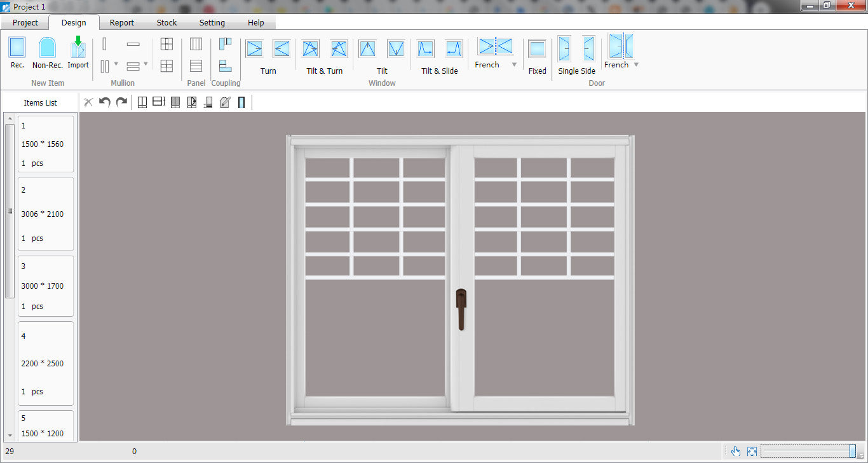This screenshot has width=868, height=463.
Task: Insert a French window
Action: pyautogui.click(x=496, y=46)
